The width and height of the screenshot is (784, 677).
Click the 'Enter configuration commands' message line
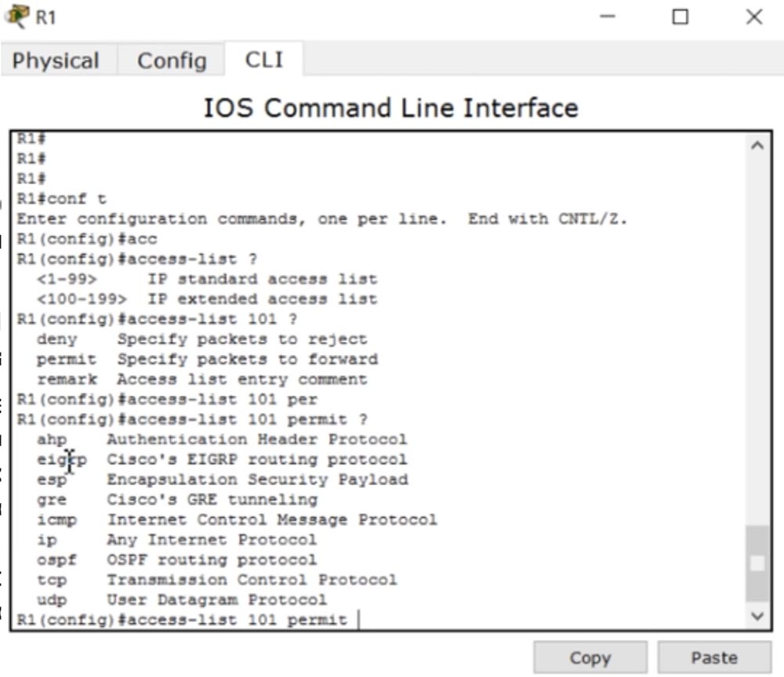point(322,219)
